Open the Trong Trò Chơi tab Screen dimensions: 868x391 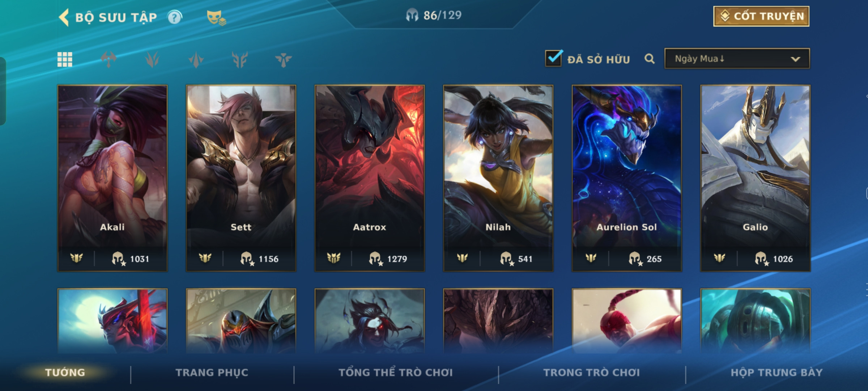click(x=592, y=373)
